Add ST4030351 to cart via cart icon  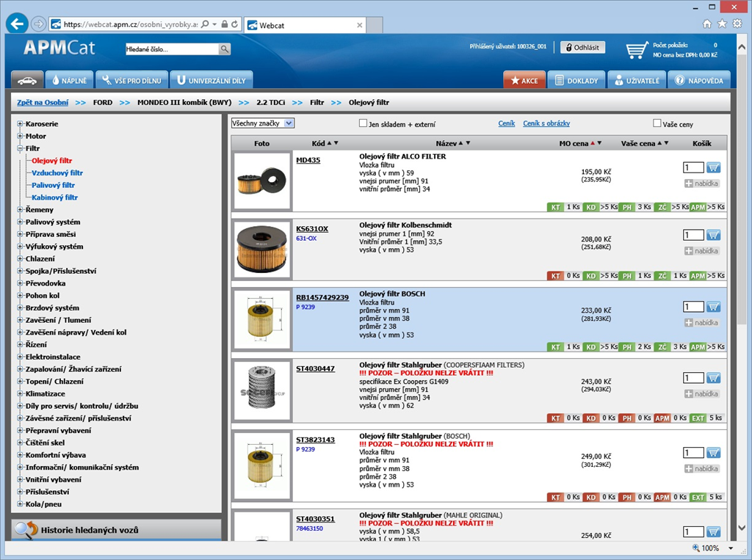pos(713,531)
